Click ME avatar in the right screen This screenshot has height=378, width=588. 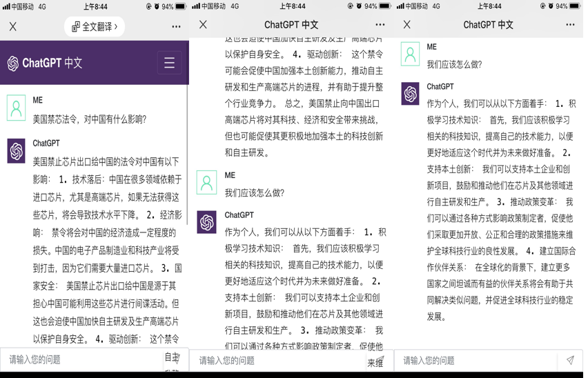pyautogui.click(x=410, y=54)
